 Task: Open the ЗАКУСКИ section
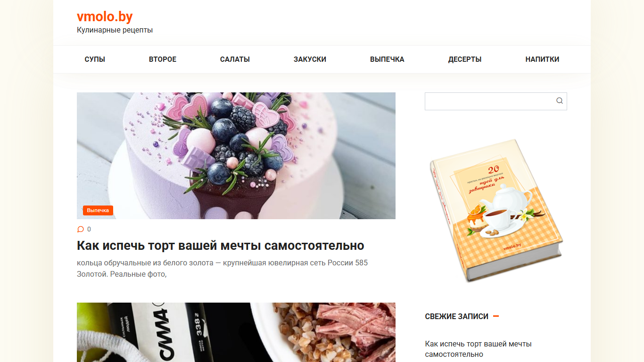310,59
